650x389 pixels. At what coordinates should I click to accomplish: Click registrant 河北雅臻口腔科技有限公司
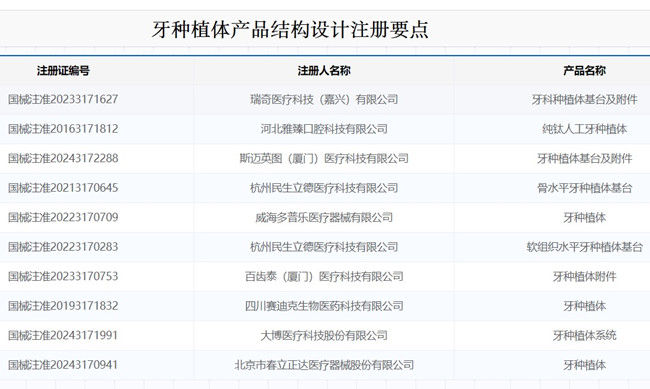324,129
